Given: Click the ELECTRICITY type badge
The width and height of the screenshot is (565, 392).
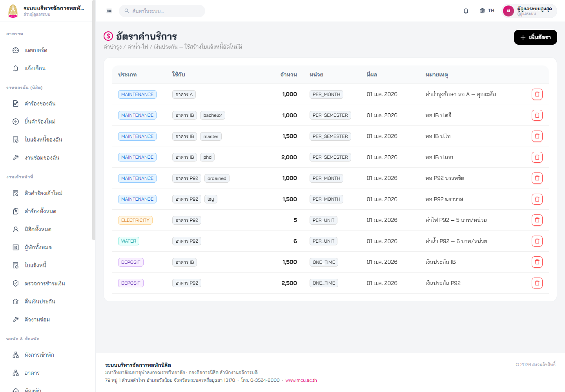Looking at the screenshot, I should (x=135, y=220).
